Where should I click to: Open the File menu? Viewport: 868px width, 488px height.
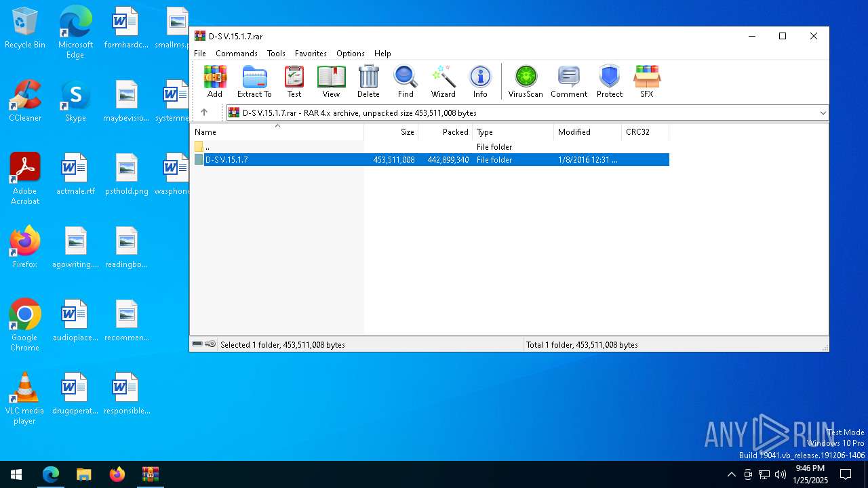pos(200,54)
